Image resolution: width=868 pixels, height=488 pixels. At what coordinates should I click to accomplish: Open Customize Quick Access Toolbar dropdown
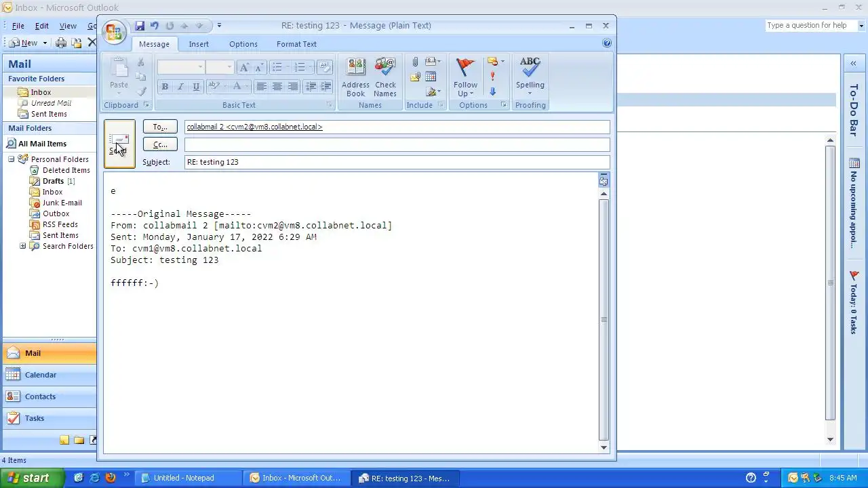coord(219,26)
